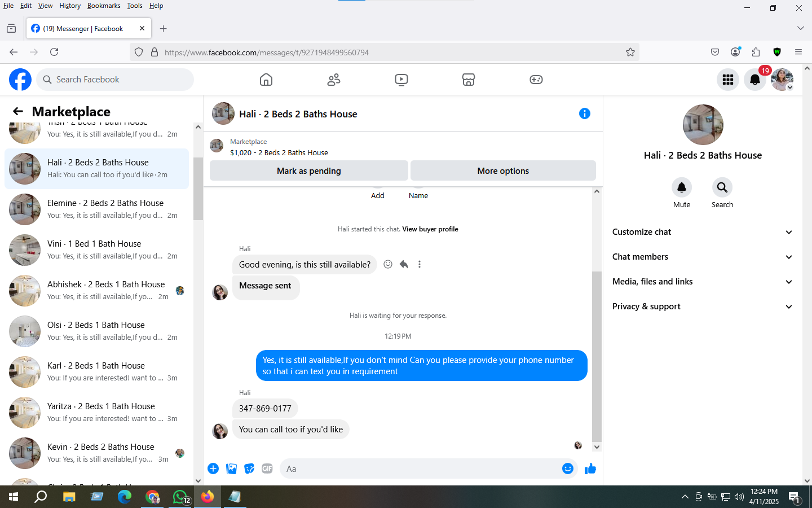
Task: Choose a sticker from the sticker icon
Action: [249, 468]
